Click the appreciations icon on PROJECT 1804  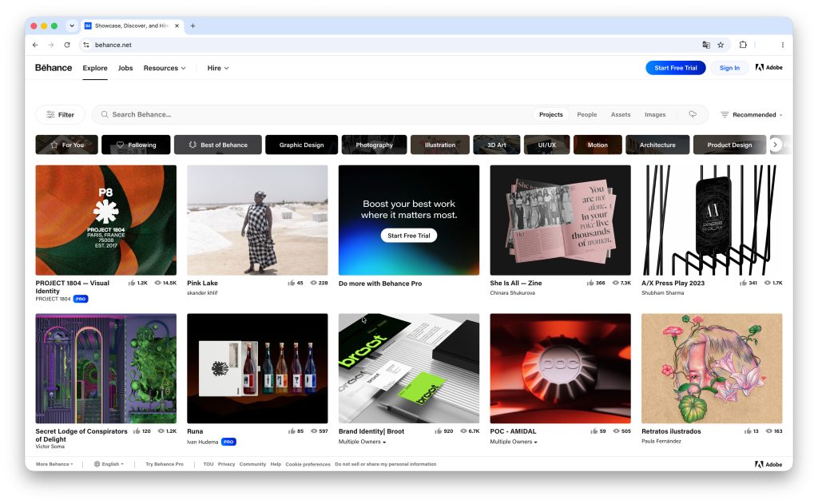click(x=132, y=283)
